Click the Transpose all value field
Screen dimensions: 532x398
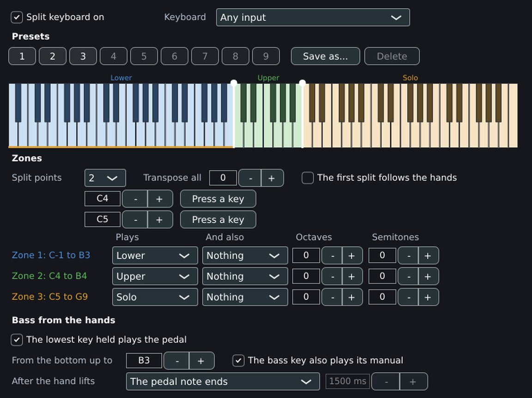223,178
